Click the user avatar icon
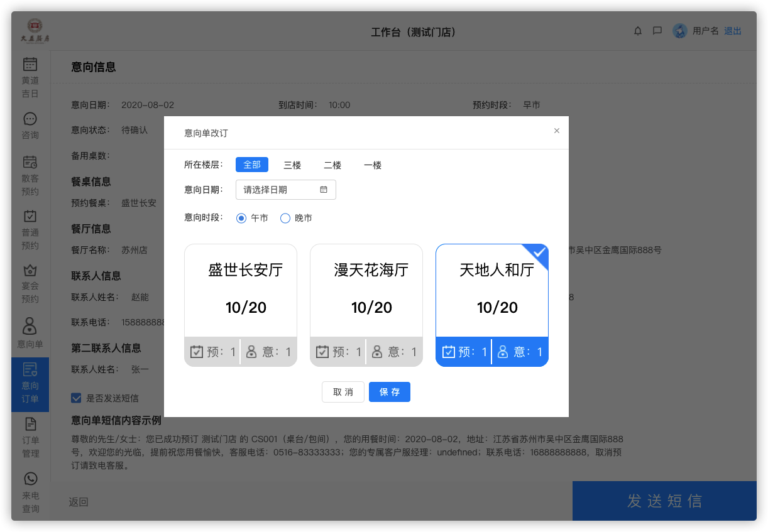Image resolution: width=768 pixels, height=532 pixels. pyautogui.click(x=680, y=31)
